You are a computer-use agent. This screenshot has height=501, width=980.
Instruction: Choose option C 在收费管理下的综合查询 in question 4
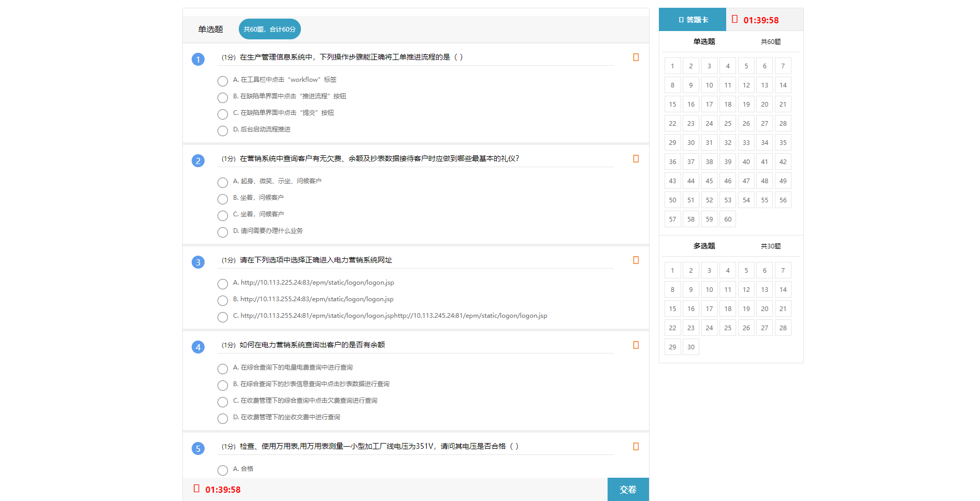[223, 402]
